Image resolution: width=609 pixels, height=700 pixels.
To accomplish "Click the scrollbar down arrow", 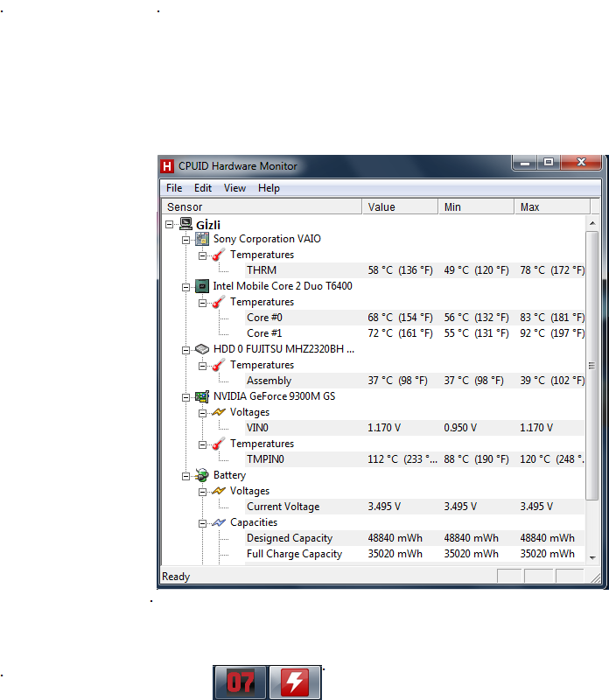I will pyautogui.click(x=592, y=556).
